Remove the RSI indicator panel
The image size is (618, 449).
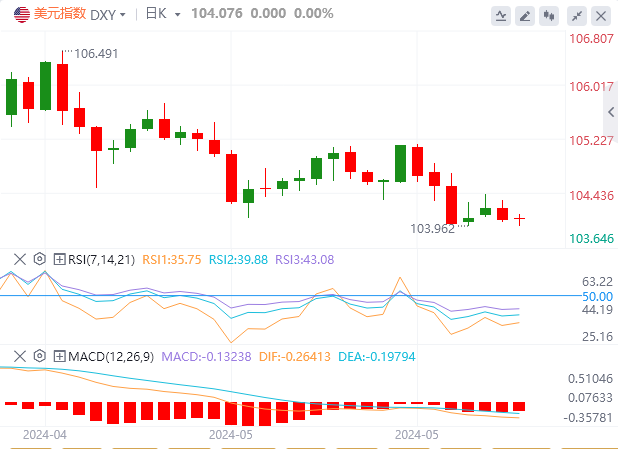pyautogui.click(x=20, y=259)
